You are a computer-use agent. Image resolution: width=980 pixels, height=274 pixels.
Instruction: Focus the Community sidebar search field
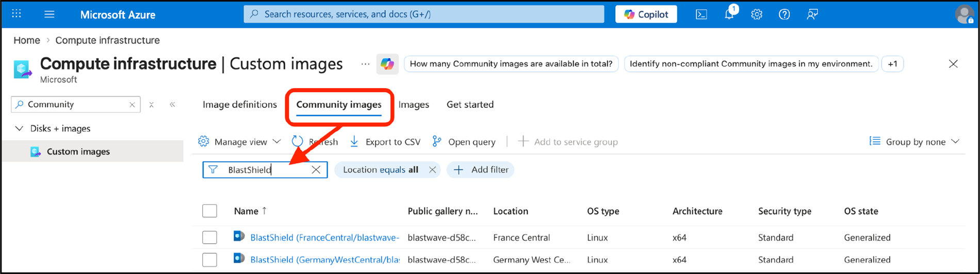coord(76,105)
